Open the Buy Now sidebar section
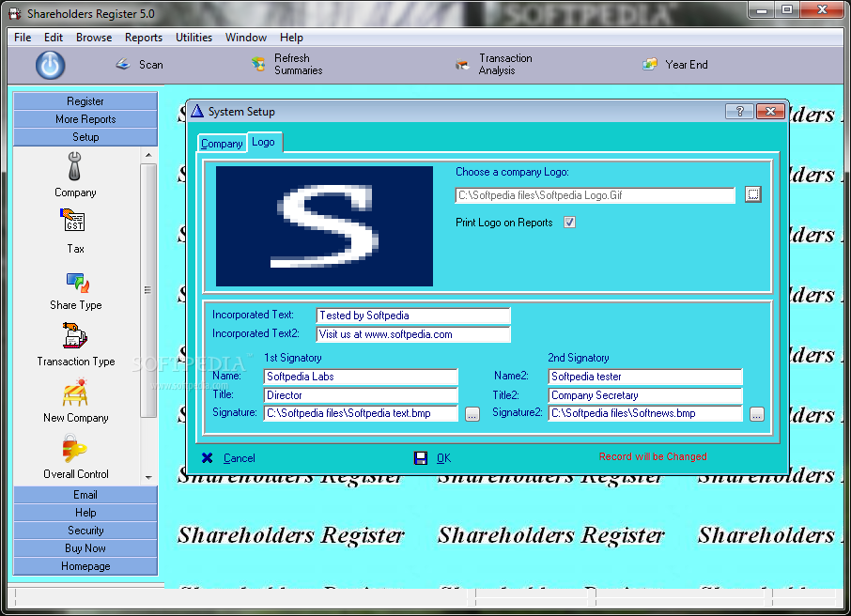This screenshot has width=851, height=616. click(x=85, y=548)
